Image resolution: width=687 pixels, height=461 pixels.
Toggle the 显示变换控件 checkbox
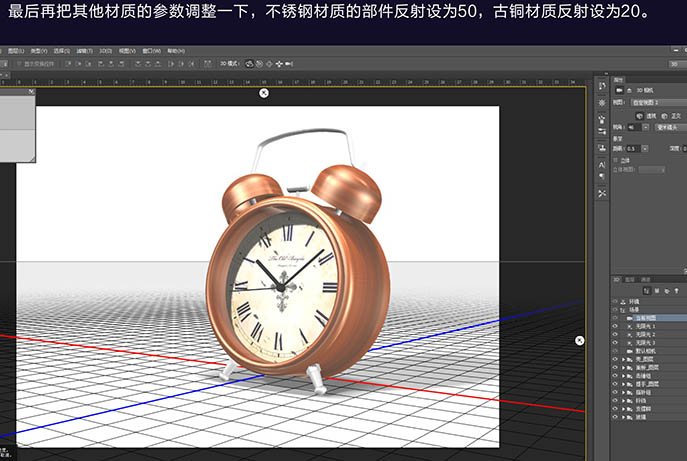(x=19, y=64)
